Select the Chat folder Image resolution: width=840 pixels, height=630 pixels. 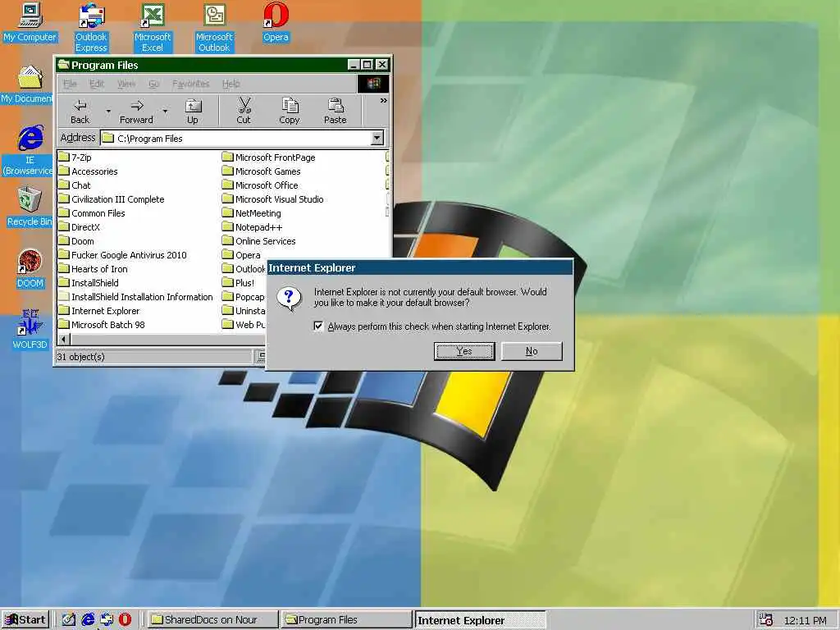(75, 185)
